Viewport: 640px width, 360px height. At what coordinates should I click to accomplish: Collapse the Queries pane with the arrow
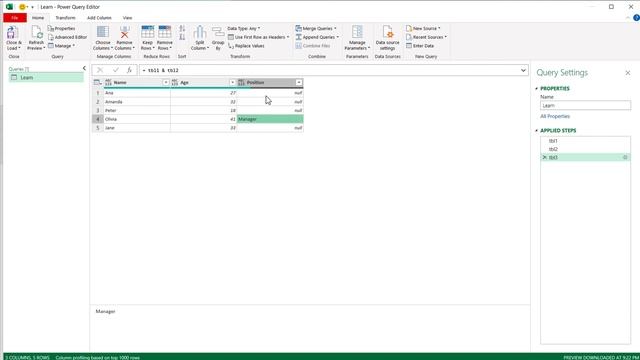tap(84, 68)
